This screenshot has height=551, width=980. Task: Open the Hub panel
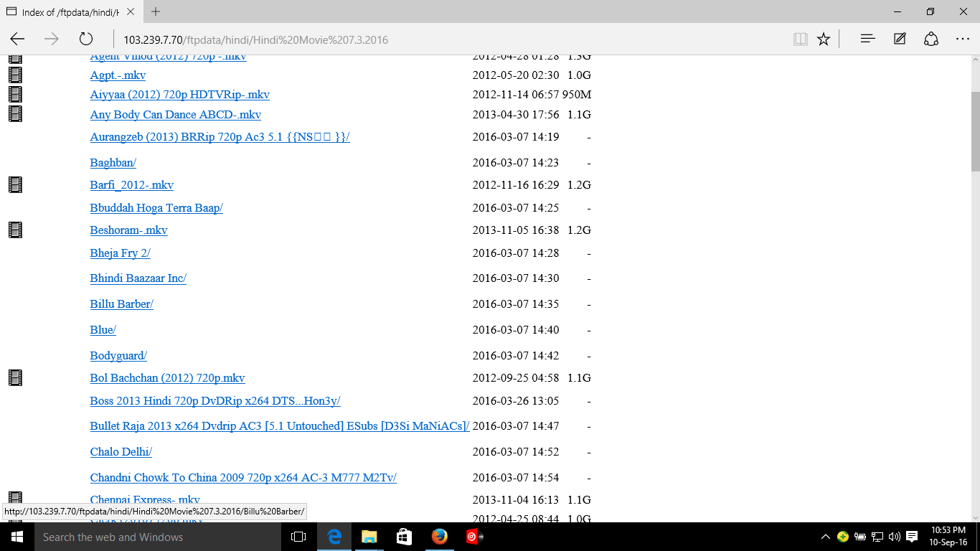[867, 39]
